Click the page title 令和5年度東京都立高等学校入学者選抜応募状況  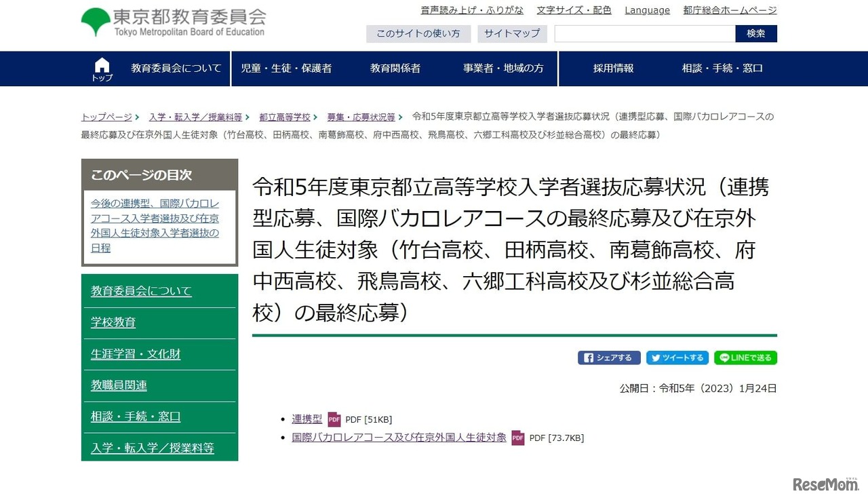pos(511,248)
